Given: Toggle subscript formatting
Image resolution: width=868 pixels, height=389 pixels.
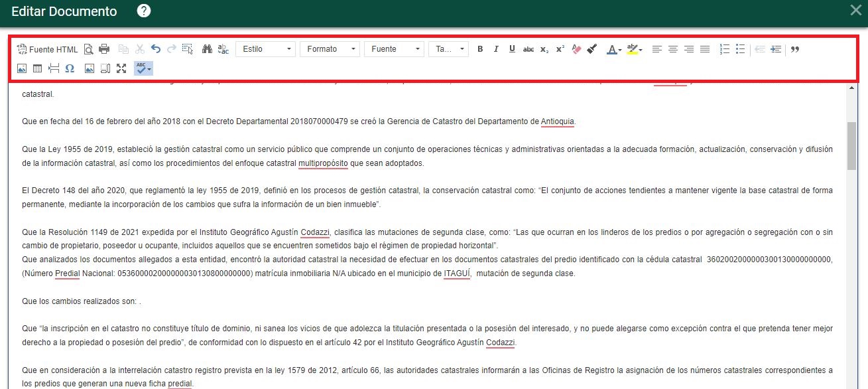Looking at the screenshot, I should click(x=544, y=49).
